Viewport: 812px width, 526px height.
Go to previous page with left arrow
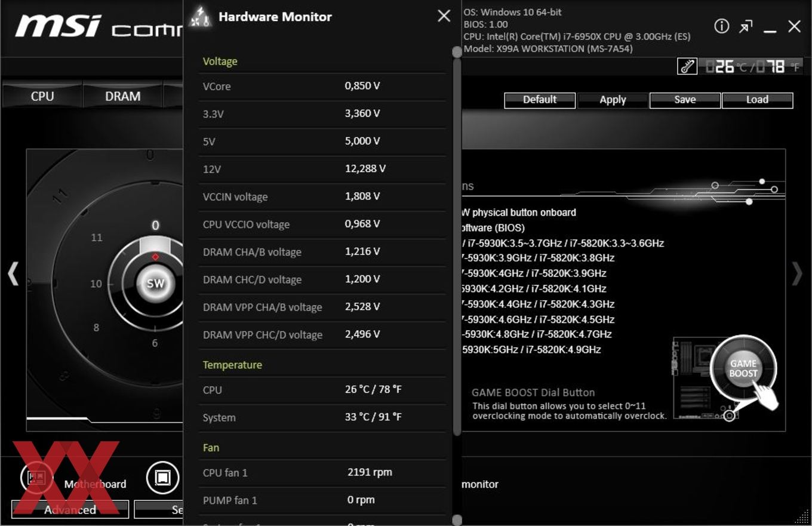tap(13, 273)
